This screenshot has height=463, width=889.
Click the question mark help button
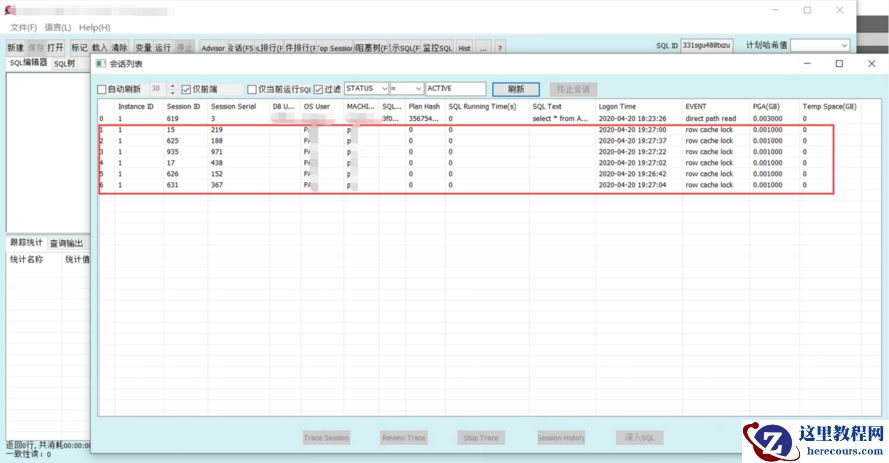[499, 48]
